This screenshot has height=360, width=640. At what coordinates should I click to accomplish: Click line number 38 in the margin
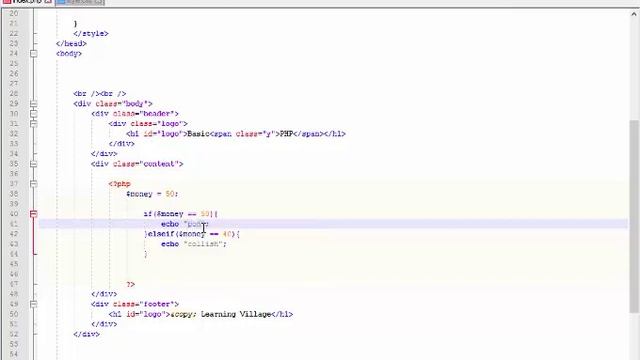click(13, 194)
